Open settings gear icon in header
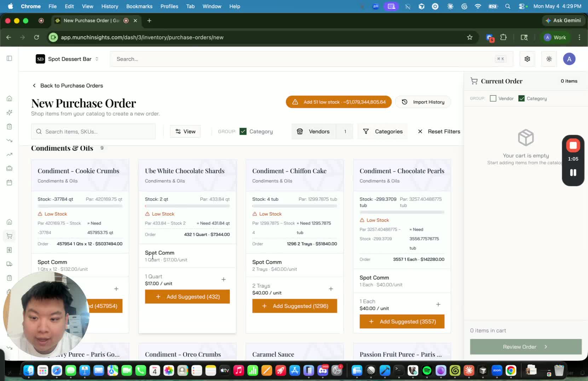Viewport: 588px width, 381px height. click(x=527, y=59)
